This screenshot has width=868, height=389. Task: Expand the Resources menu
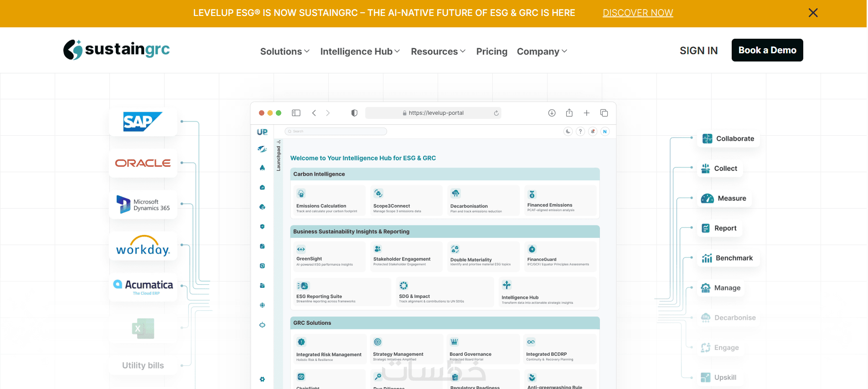click(x=438, y=51)
